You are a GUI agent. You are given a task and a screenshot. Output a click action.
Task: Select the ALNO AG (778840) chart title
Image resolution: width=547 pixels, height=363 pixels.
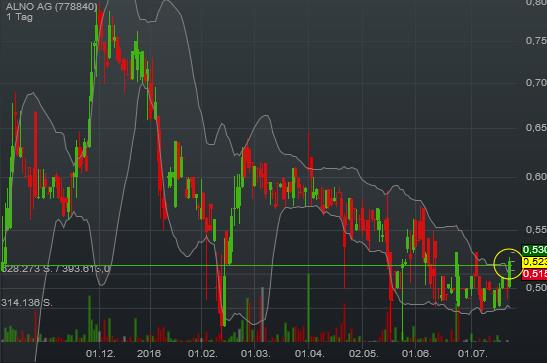[x=51, y=7]
